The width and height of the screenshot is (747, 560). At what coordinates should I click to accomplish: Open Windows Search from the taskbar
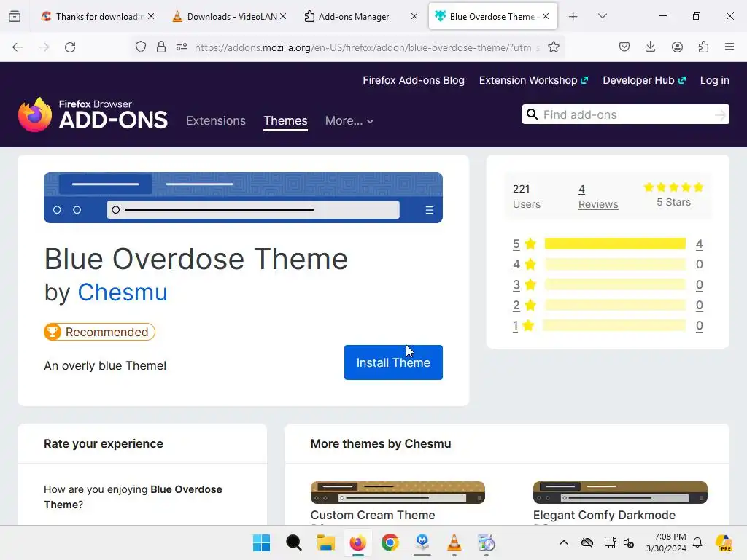(293, 542)
